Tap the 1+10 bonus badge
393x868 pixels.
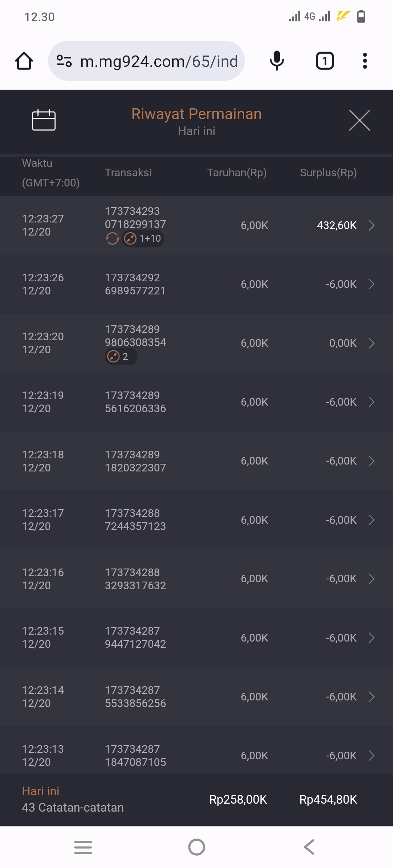pyautogui.click(x=143, y=239)
